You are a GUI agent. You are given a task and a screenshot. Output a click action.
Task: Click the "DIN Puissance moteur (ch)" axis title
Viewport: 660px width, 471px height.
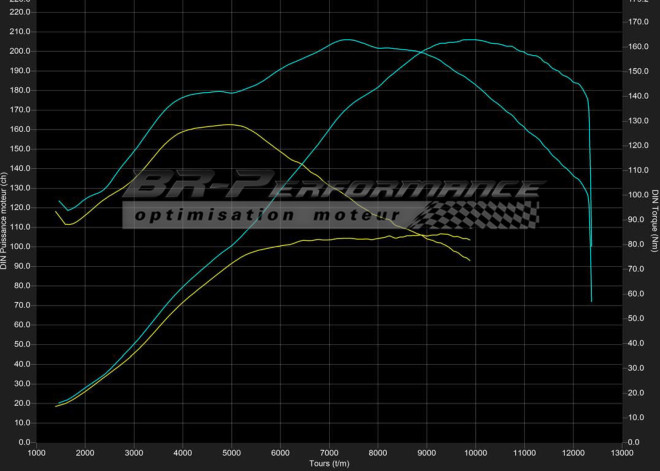(5, 220)
